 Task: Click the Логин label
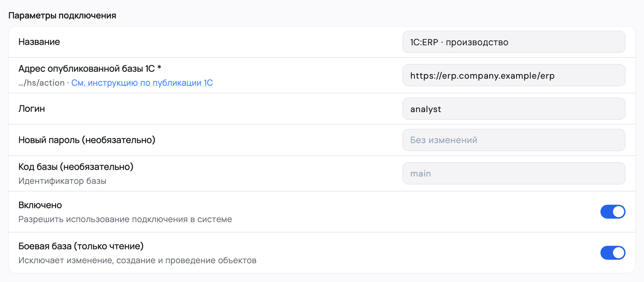tap(32, 109)
